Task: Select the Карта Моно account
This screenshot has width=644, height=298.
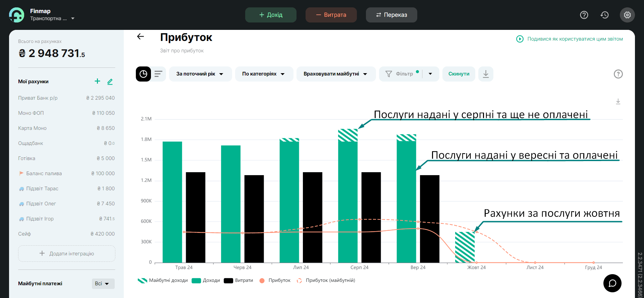Action: 66,128
